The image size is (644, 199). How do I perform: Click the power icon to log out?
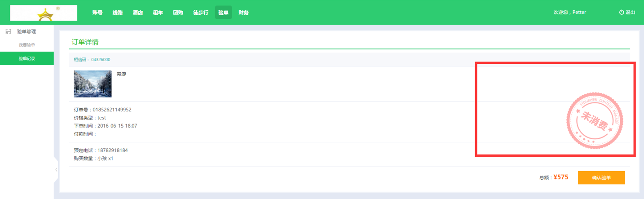point(622,12)
